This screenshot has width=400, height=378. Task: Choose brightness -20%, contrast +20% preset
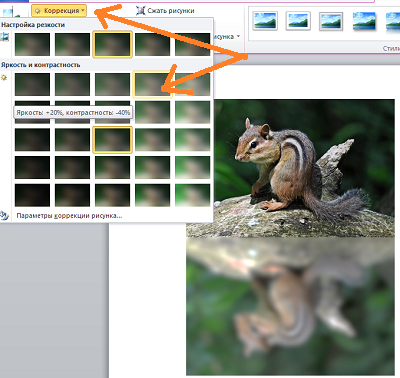[x=72, y=167]
